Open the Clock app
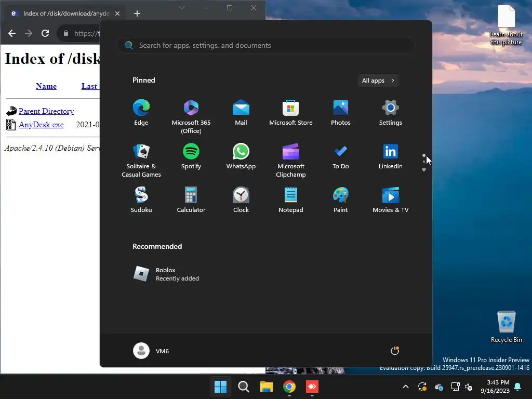 click(241, 200)
